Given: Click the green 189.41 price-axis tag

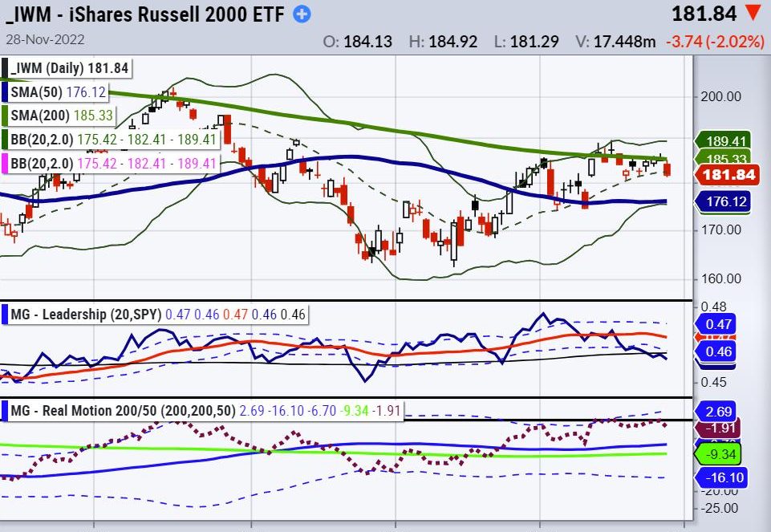Looking at the screenshot, I should click(723, 141).
